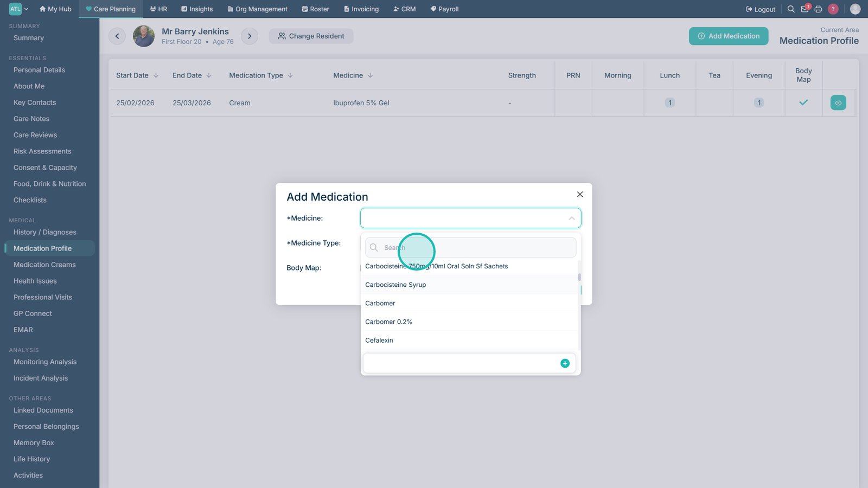Open Food, Drink & Nutrition
The image size is (868, 488).
(49, 184)
